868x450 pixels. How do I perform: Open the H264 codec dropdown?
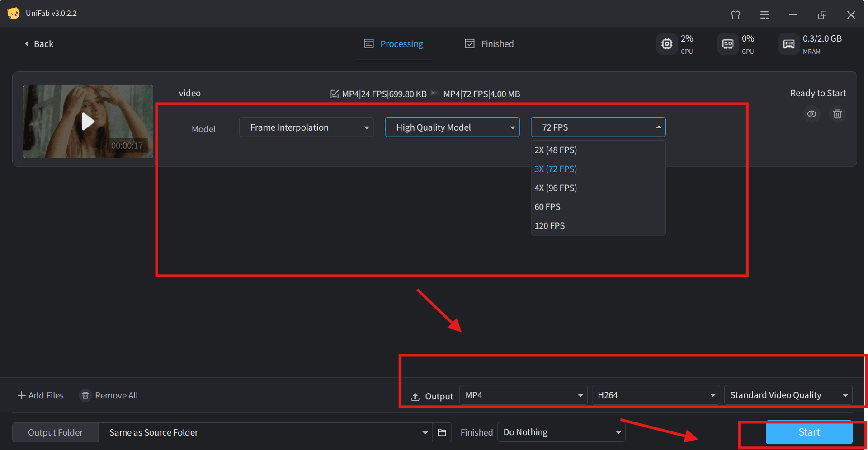coord(656,395)
